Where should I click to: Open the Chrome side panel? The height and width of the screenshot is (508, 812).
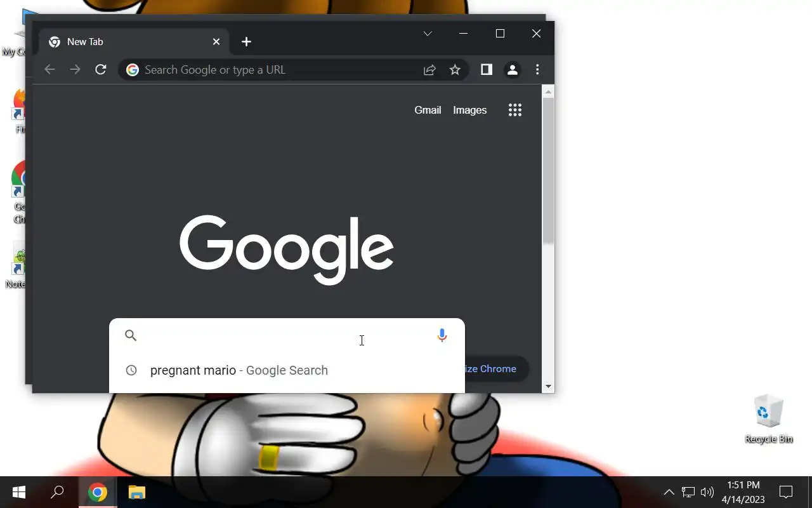pyautogui.click(x=487, y=70)
